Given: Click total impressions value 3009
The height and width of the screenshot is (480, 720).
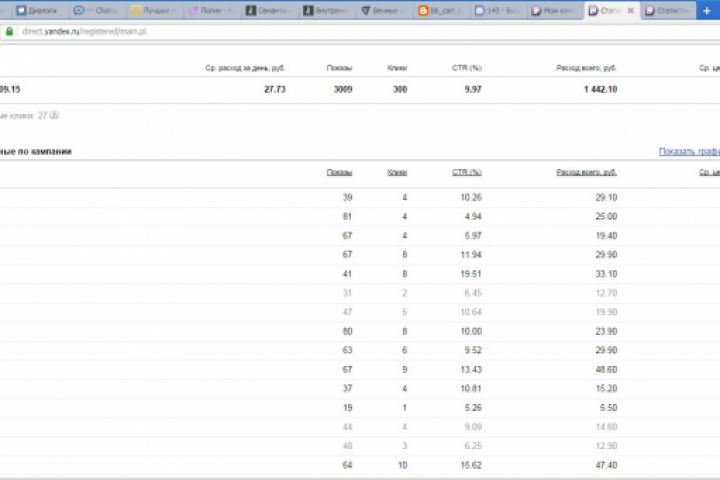Looking at the screenshot, I should [343, 90].
